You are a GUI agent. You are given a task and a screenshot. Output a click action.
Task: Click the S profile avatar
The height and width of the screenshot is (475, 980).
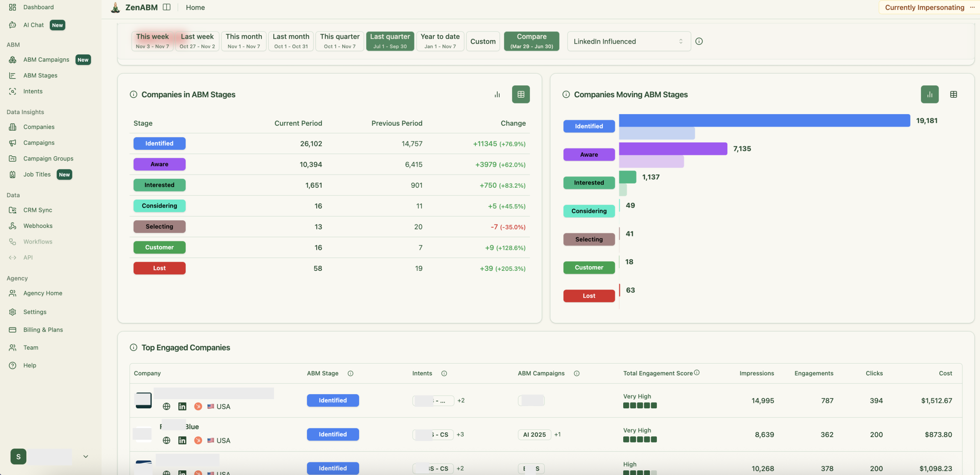(18, 456)
